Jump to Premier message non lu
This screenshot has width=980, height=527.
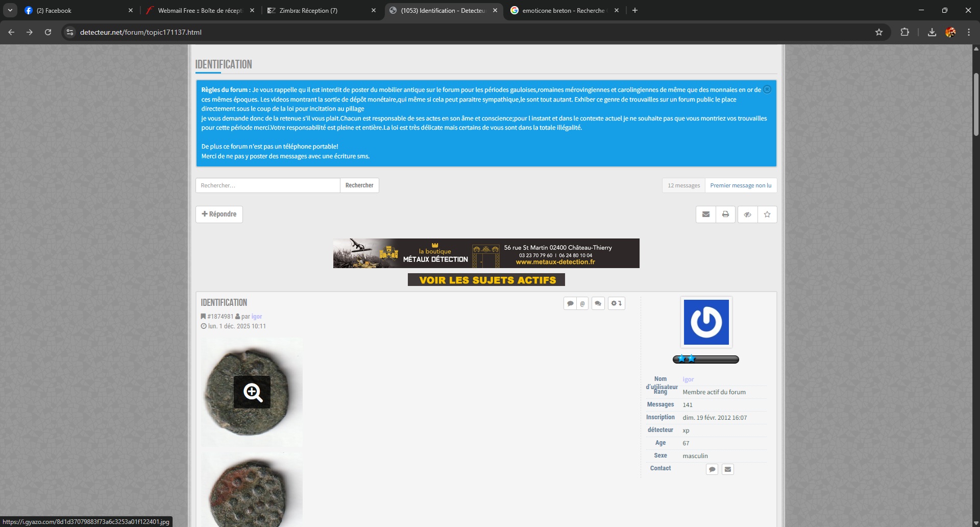[x=741, y=185]
